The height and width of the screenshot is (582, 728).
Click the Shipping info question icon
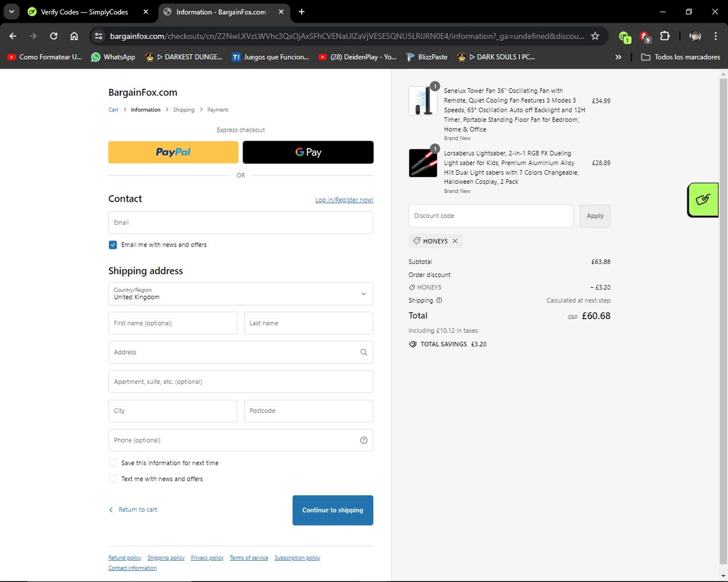439,300
